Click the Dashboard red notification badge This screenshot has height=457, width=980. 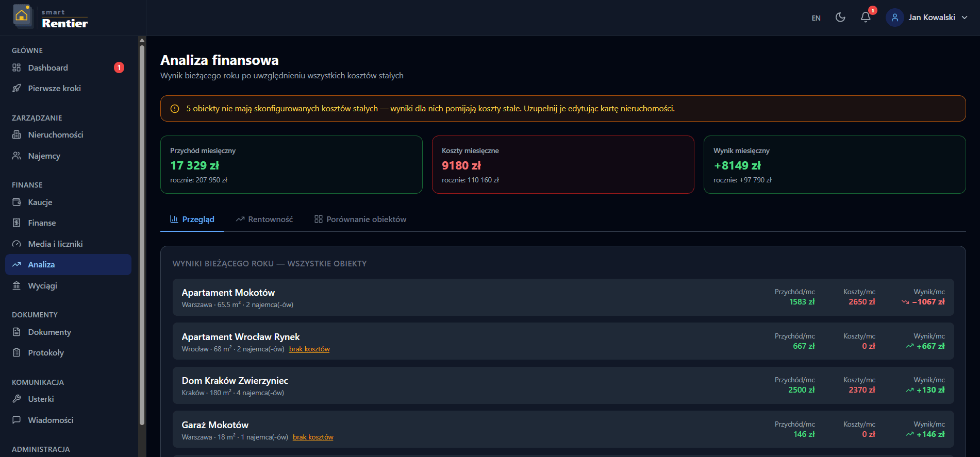coord(119,67)
